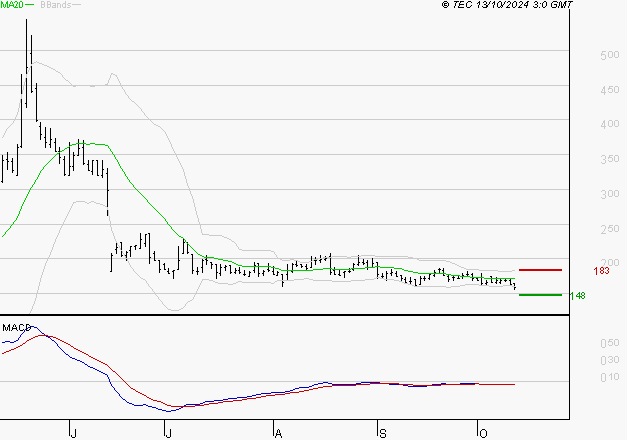Click the 400 price axis label
Viewport: 627px width, 440px height.
(x=610, y=124)
